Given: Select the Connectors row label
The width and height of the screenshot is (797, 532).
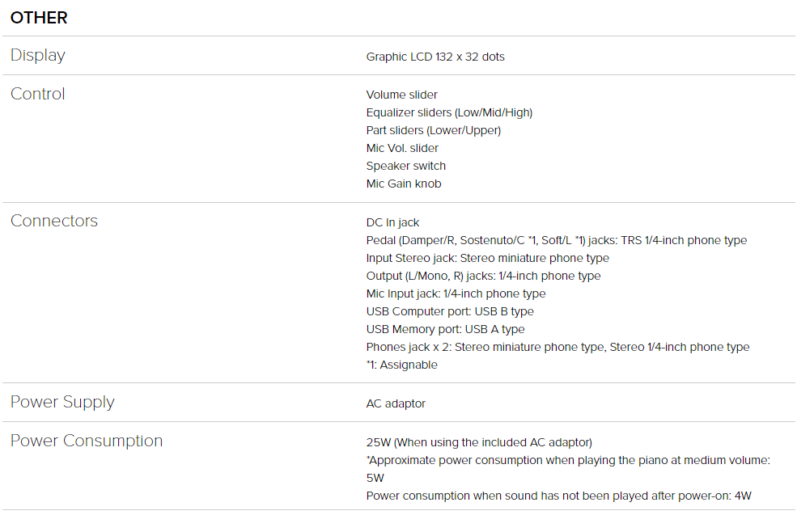Looking at the screenshot, I should point(54,221).
